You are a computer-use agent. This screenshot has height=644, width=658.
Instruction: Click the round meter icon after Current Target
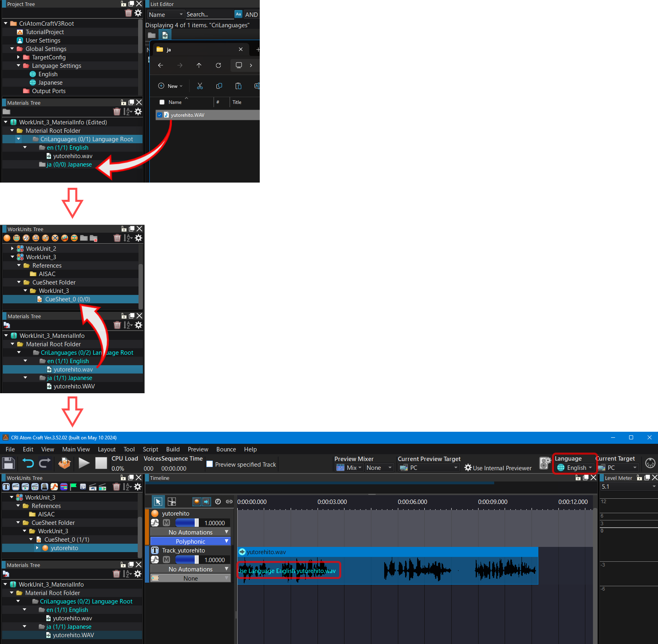(650, 463)
